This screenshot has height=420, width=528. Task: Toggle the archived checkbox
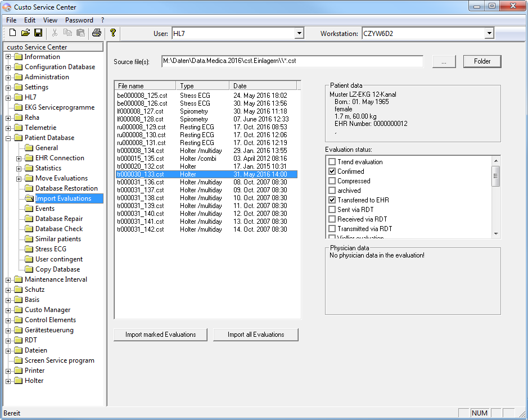click(x=332, y=190)
